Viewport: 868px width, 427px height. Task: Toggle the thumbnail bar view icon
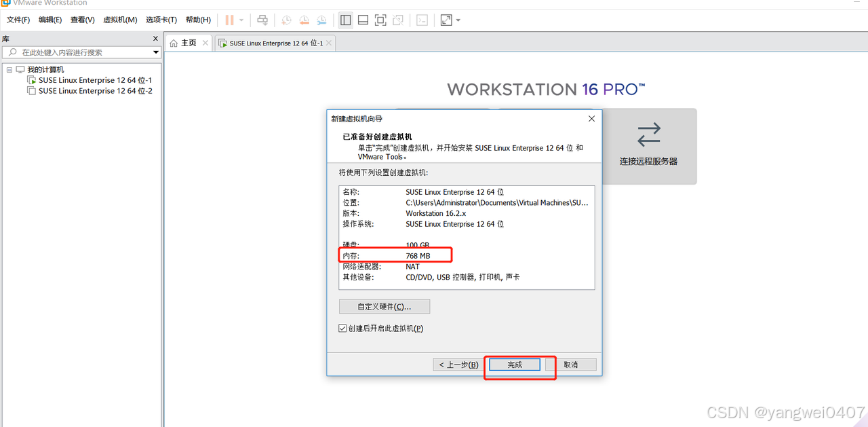click(x=363, y=20)
